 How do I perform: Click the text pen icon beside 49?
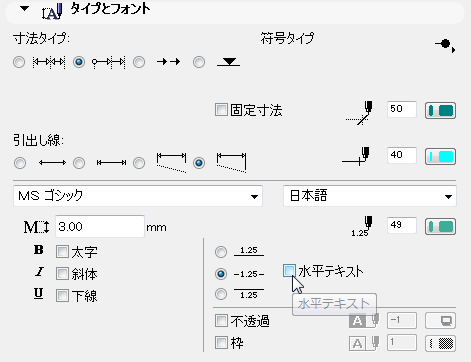click(x=362, y=226)
